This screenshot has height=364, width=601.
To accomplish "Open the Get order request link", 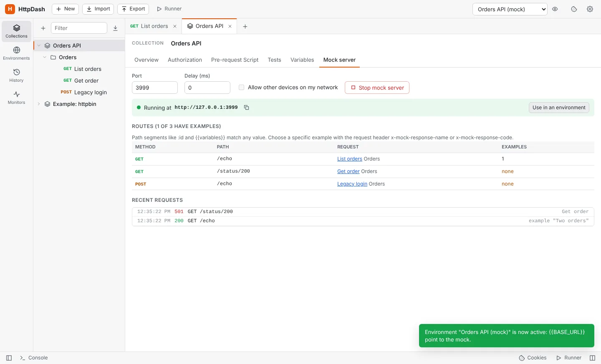I will (348, 171).
